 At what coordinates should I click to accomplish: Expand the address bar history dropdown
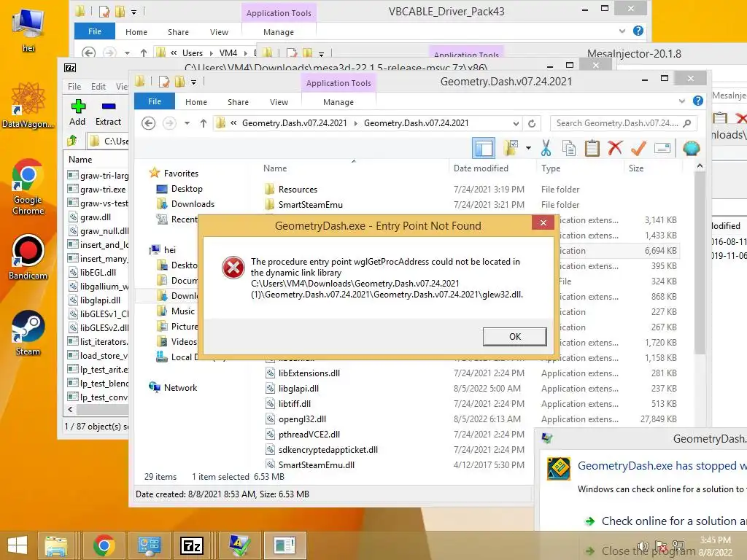click(x=516, y=123)
